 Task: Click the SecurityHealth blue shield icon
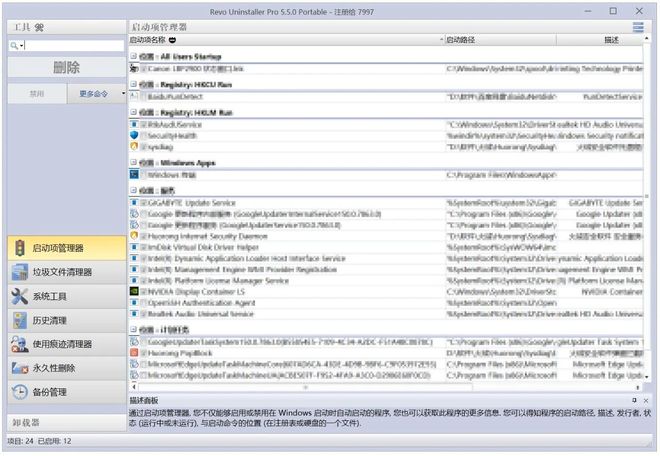click(x=134, y=135)
